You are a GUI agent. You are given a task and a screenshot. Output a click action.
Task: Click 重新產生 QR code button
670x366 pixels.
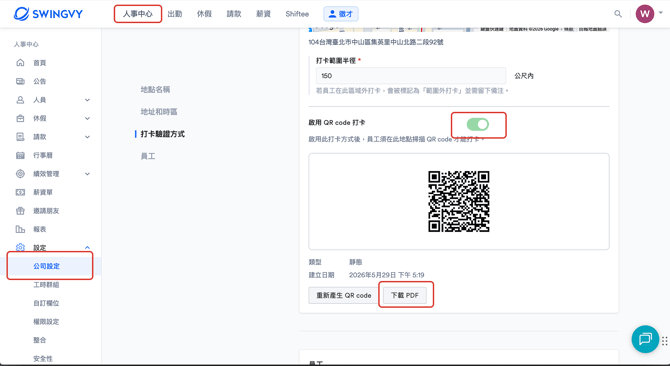click(x=344, y=295)
